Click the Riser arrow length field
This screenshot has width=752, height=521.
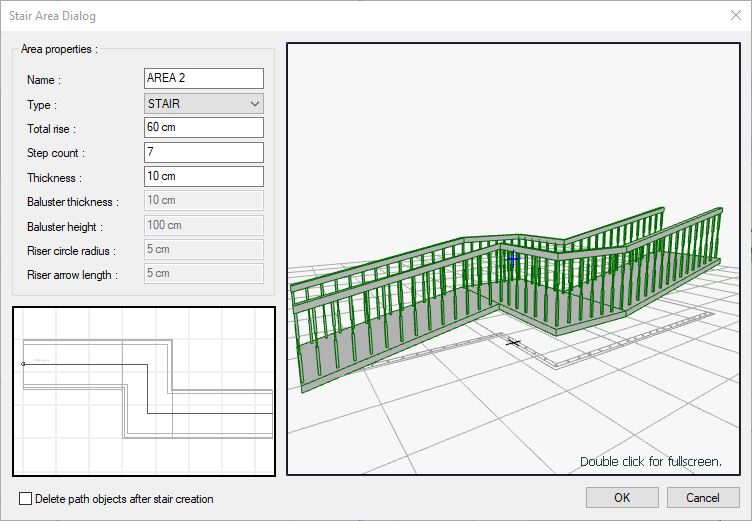(204, 274)
